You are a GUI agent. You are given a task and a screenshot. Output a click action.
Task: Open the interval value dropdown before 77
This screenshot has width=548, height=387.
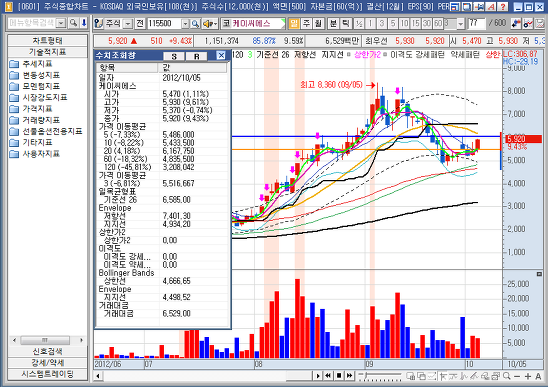(x=461, y=23)
